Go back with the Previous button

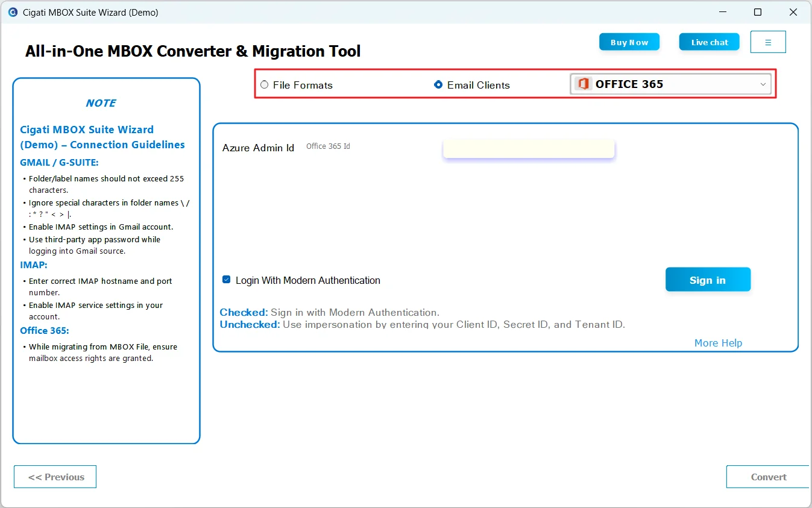click(55, 477)
